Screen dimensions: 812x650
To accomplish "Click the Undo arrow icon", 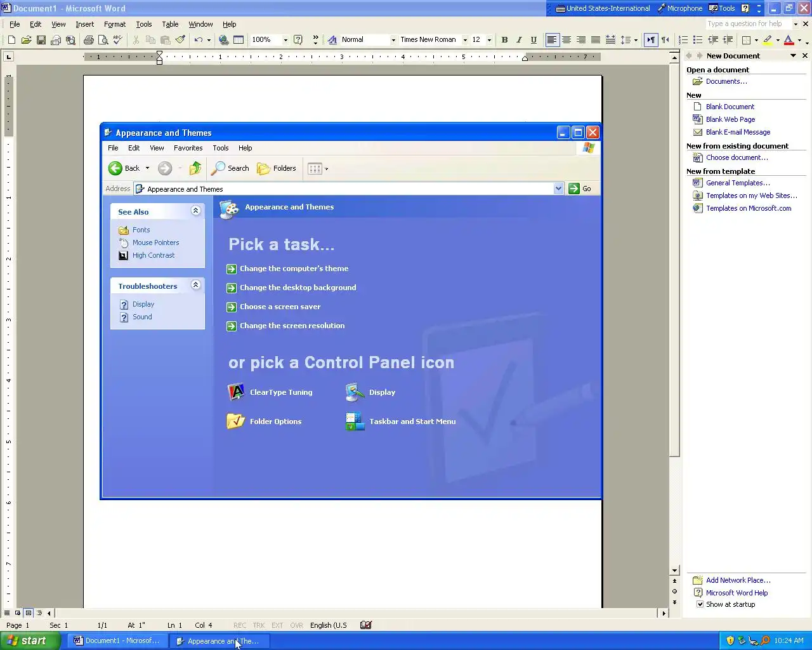I will (x=199, y=40).
